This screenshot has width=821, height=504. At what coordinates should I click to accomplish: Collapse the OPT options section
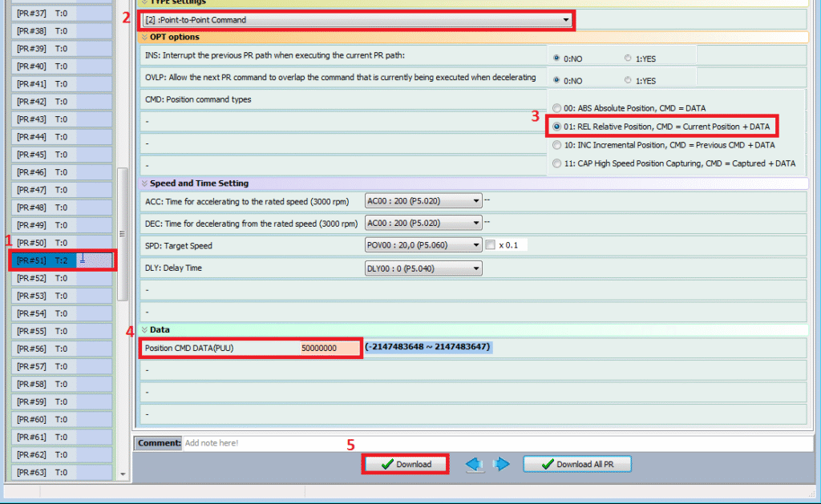pyautogui.click(x=144, y=37)
